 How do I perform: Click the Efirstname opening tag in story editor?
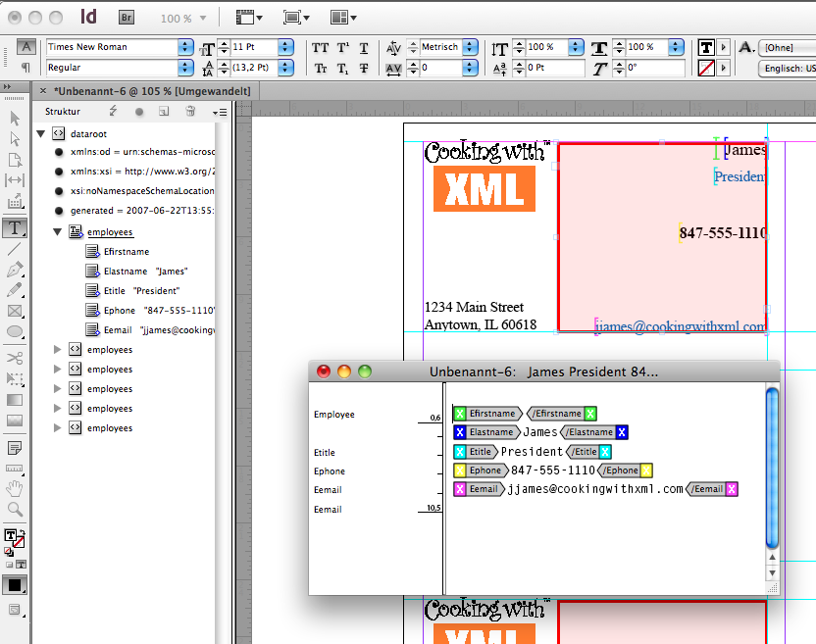(x=487, y=413)
